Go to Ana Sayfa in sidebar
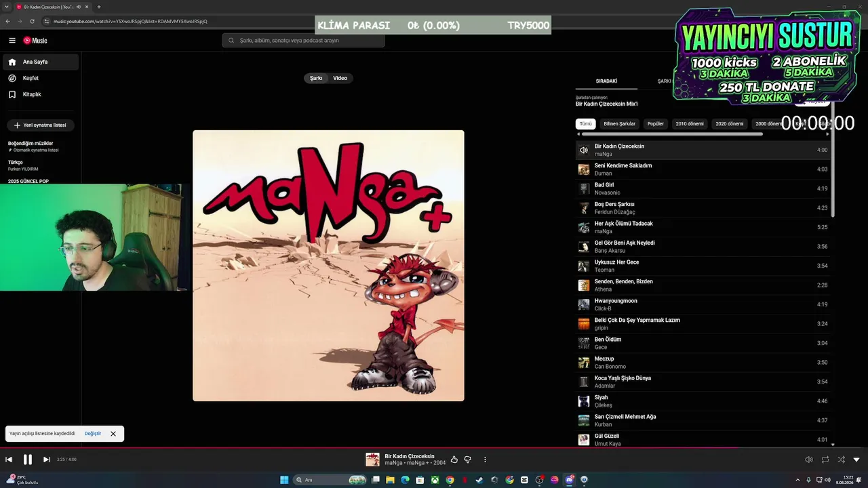Viewport: 868px width, 488px height. tap(41, 62)
